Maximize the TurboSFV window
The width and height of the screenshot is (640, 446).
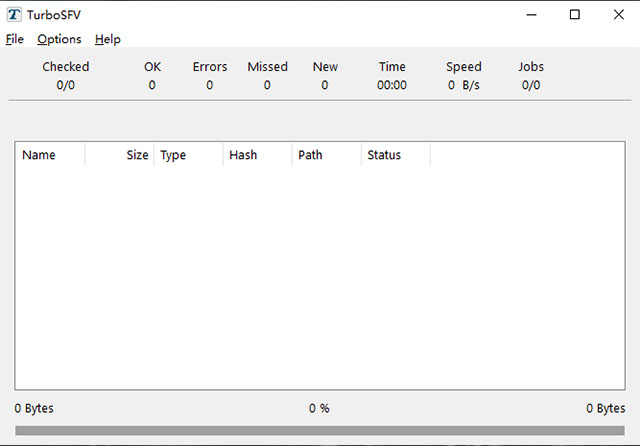[x=575, y=15]
